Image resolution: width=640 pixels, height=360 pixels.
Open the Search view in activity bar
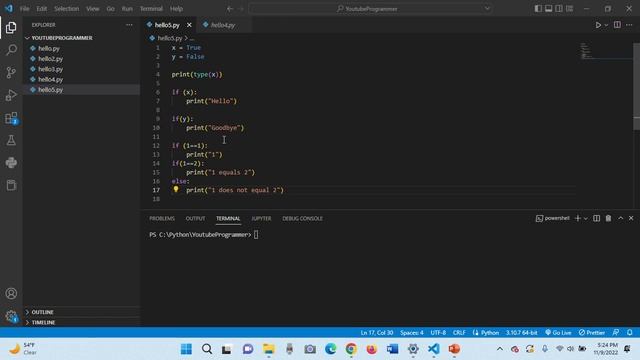click(x=11, y=50)
